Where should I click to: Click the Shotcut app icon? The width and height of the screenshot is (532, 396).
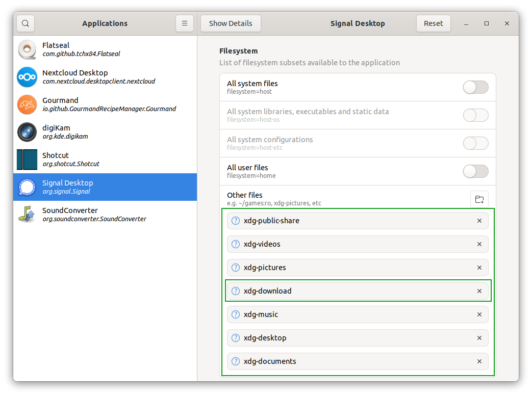pyautogui.click(x=27, y=160)
